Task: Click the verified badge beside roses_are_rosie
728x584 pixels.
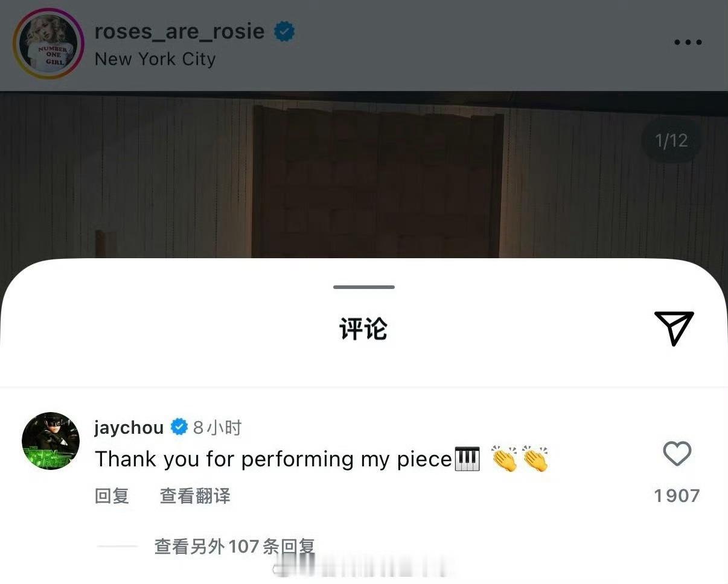Action: [x=284, y=31]
